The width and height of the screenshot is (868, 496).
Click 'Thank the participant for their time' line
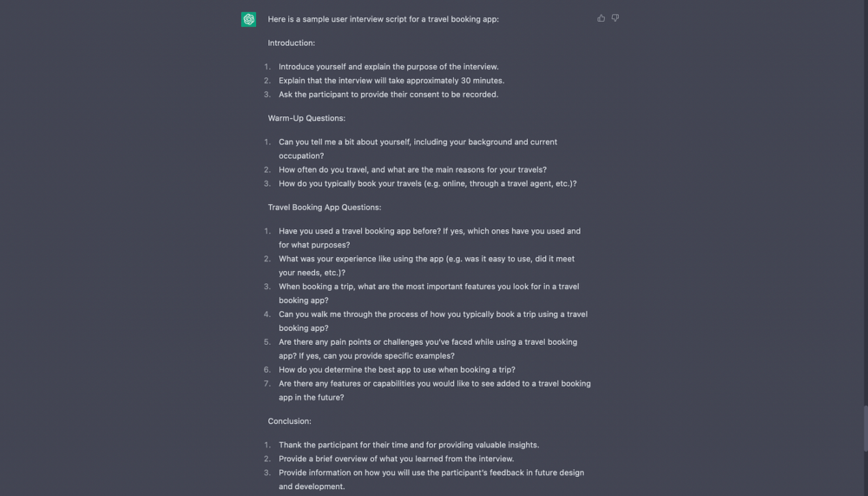[409, 445]
